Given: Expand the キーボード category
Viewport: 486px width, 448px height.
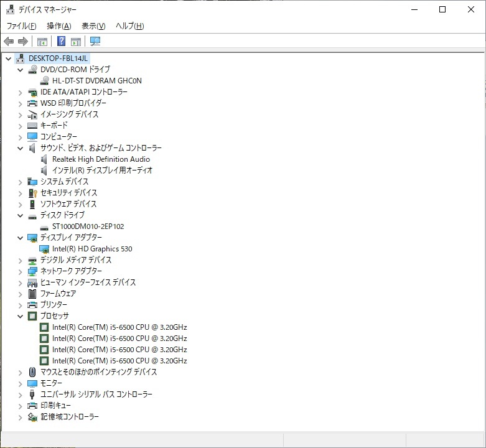Looking at the screenshot, I should pyautogui.click(x=21, y=126).
